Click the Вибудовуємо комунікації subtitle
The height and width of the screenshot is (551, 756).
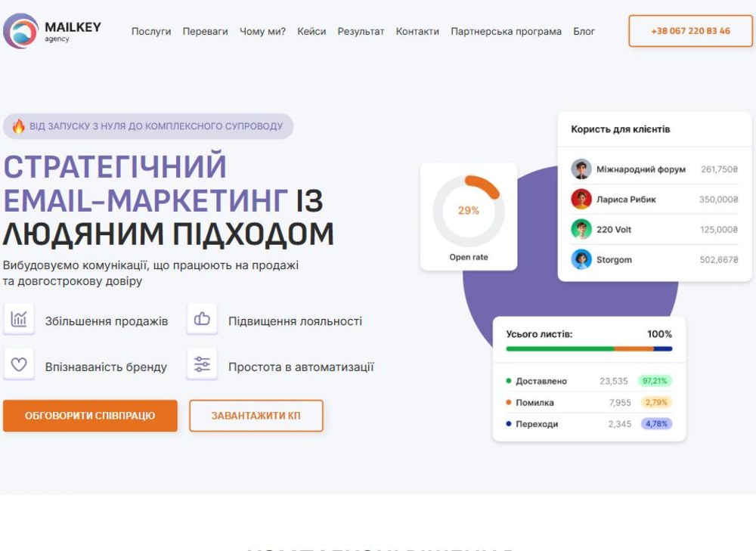(150, 273)
